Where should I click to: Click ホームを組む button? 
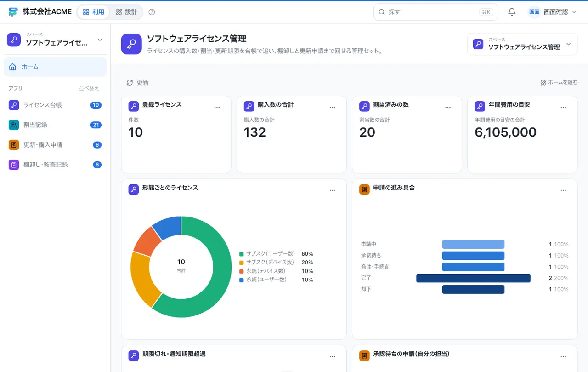coord(559,82)
